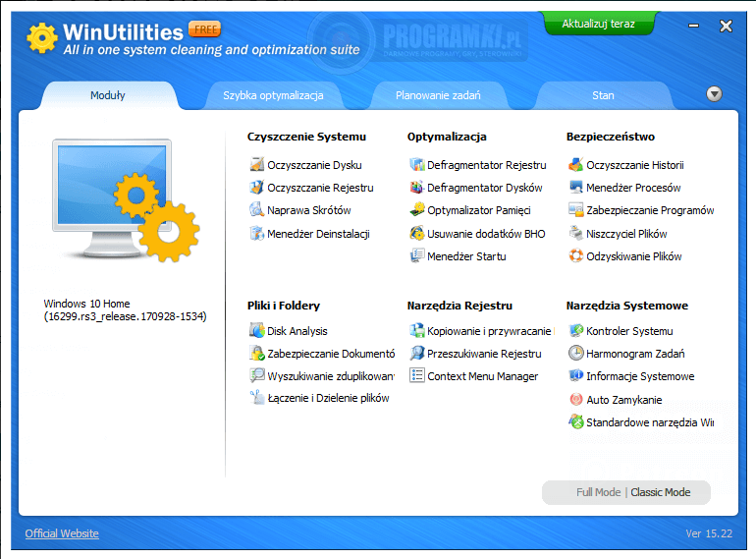Switch to Classic Mode

click(661, 492)
